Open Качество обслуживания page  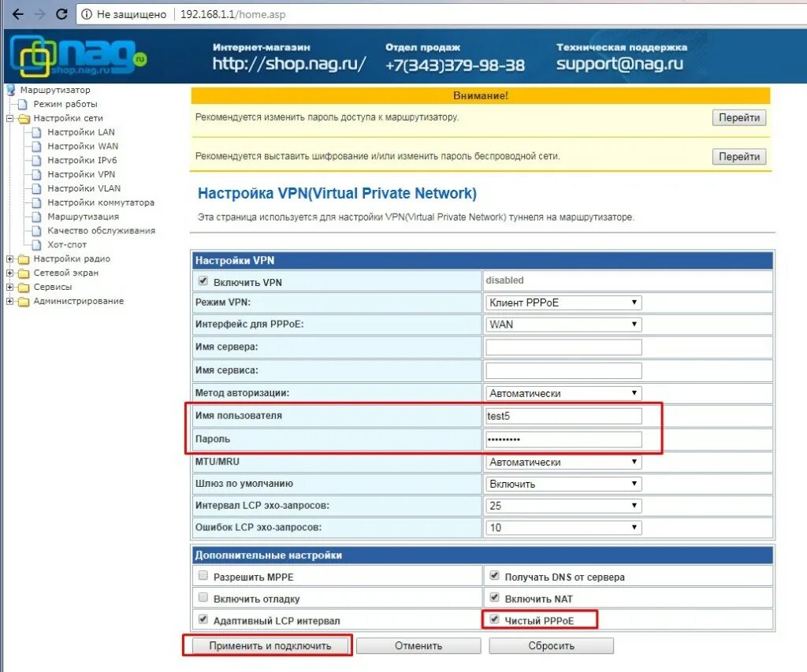coord(102,231)
